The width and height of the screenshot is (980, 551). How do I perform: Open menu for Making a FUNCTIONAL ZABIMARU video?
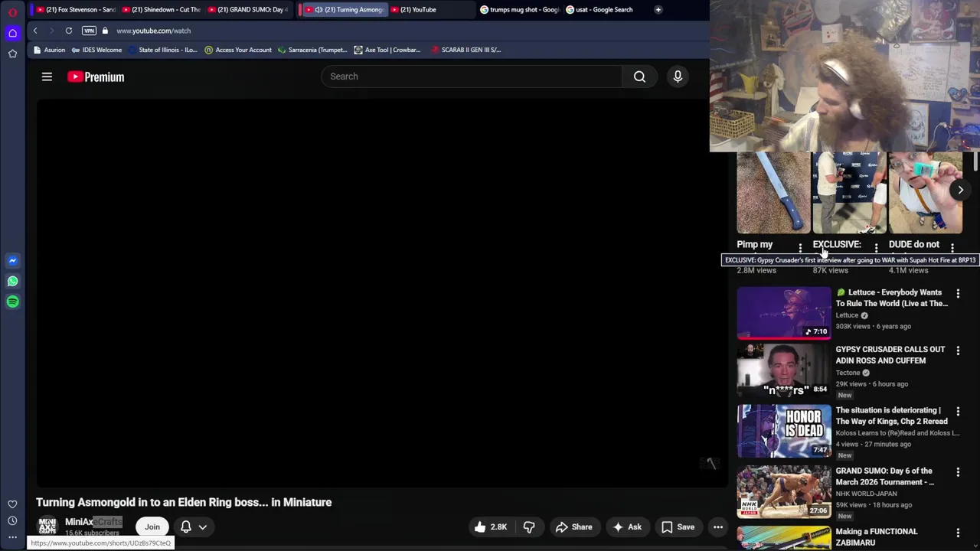[958, 533]
